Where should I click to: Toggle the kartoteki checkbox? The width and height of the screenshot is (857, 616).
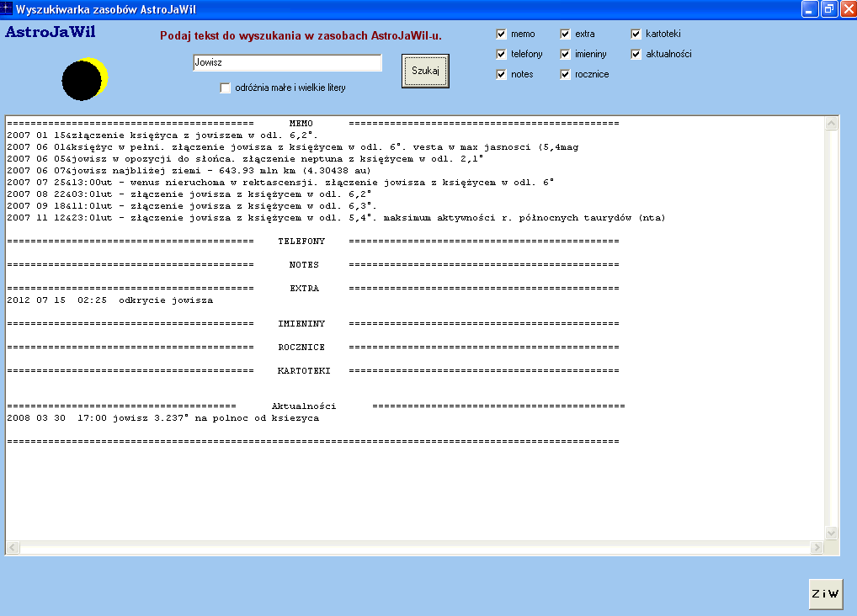[636, 34]
